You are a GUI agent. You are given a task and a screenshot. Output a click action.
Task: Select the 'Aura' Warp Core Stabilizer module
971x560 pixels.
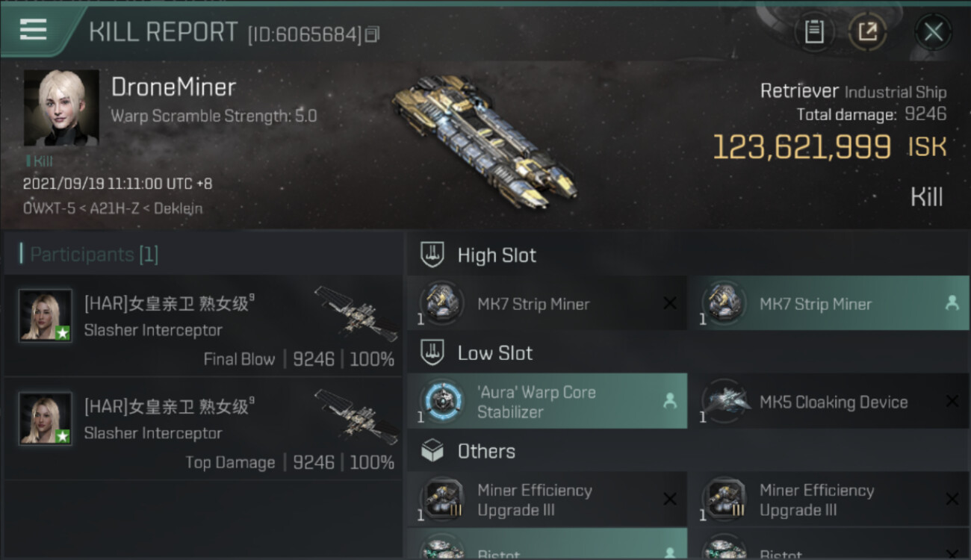(547, 402)
